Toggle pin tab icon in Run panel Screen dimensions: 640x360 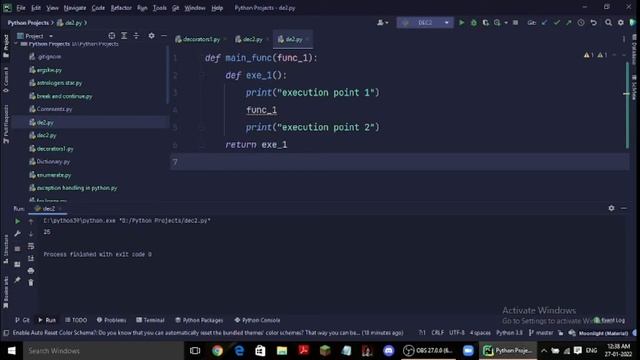(18, 280)
